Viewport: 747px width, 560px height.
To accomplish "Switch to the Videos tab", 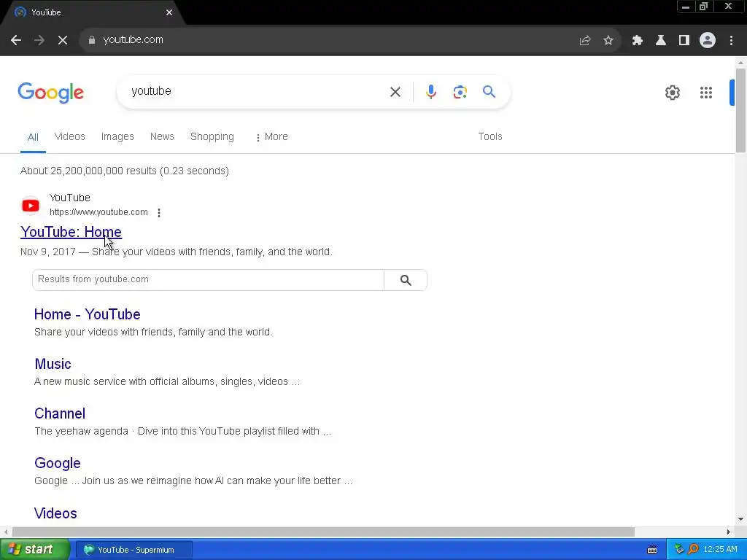I will [69, 136].
